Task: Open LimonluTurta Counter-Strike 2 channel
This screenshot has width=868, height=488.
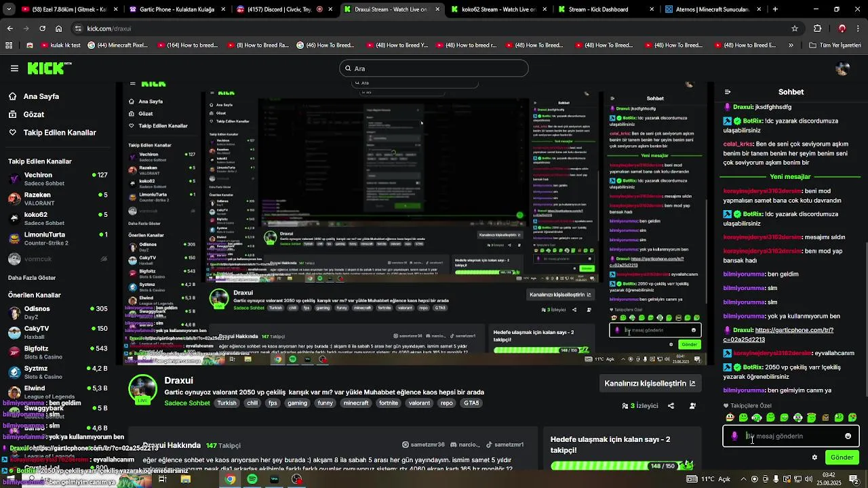Action: pyautogui.click(x=58, y=239)
